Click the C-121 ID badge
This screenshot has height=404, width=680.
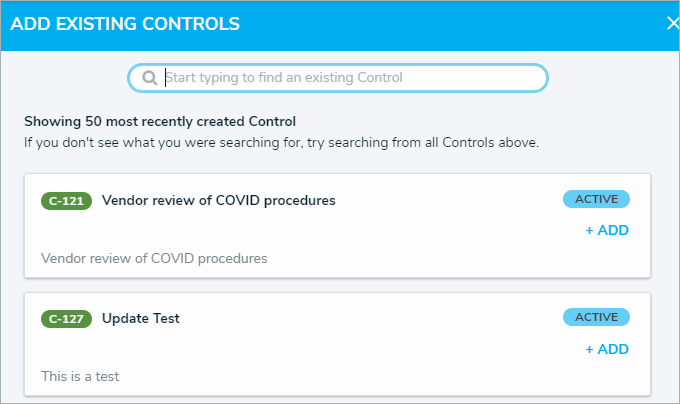click(x=66, y=200)
